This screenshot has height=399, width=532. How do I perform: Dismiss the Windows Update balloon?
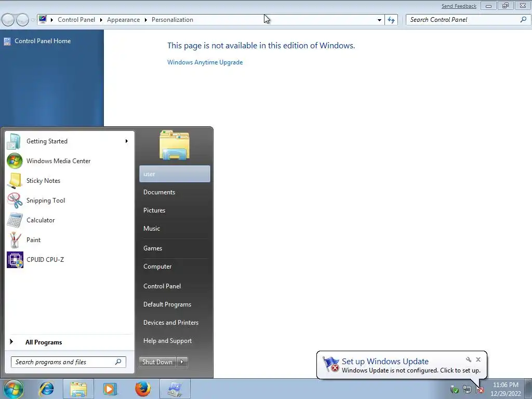tap(478, 360)
